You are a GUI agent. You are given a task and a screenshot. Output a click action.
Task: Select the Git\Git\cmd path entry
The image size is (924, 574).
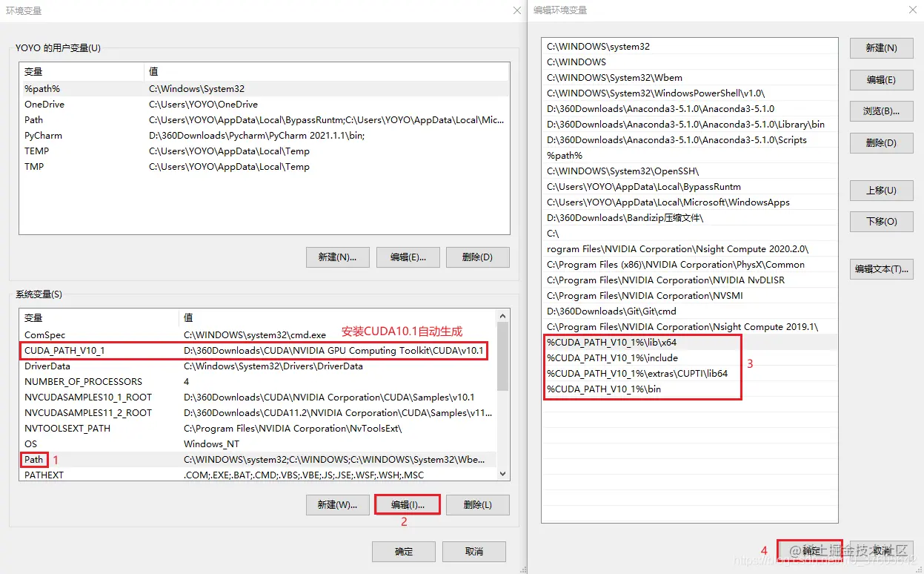(690, 311)
